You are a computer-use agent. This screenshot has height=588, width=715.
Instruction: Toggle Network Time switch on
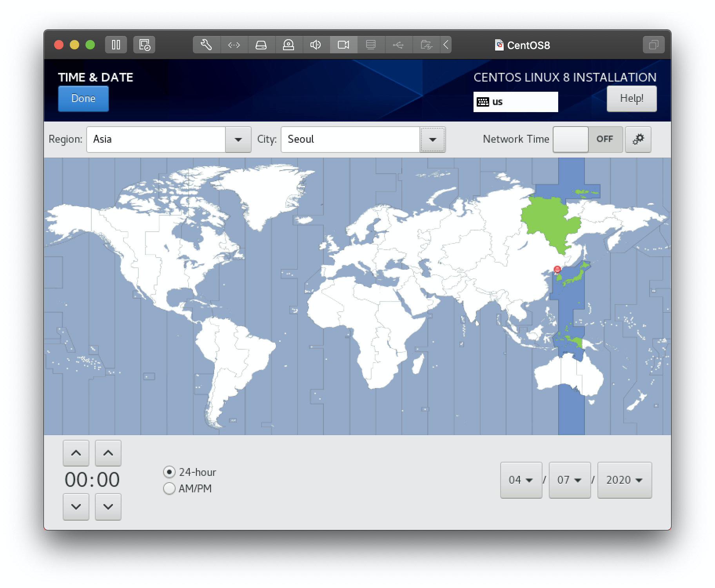click(x=588, y=139)
